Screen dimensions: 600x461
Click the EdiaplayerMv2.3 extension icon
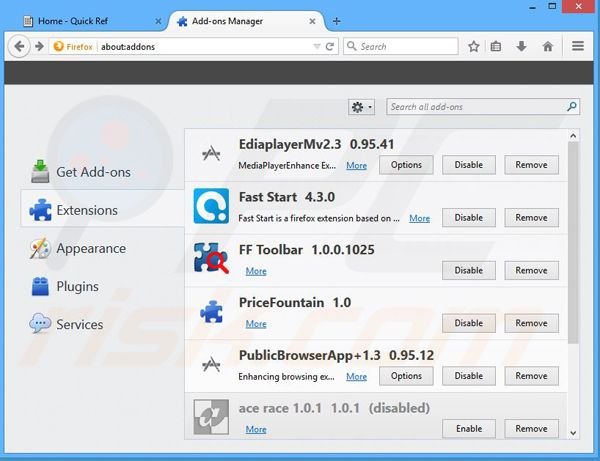point(211,154)
